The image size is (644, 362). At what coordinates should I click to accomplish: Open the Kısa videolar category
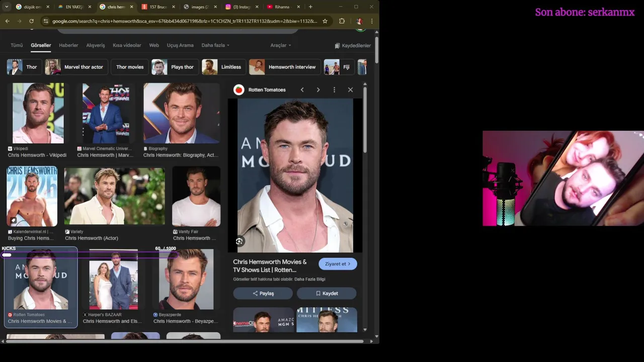point(127,45)
